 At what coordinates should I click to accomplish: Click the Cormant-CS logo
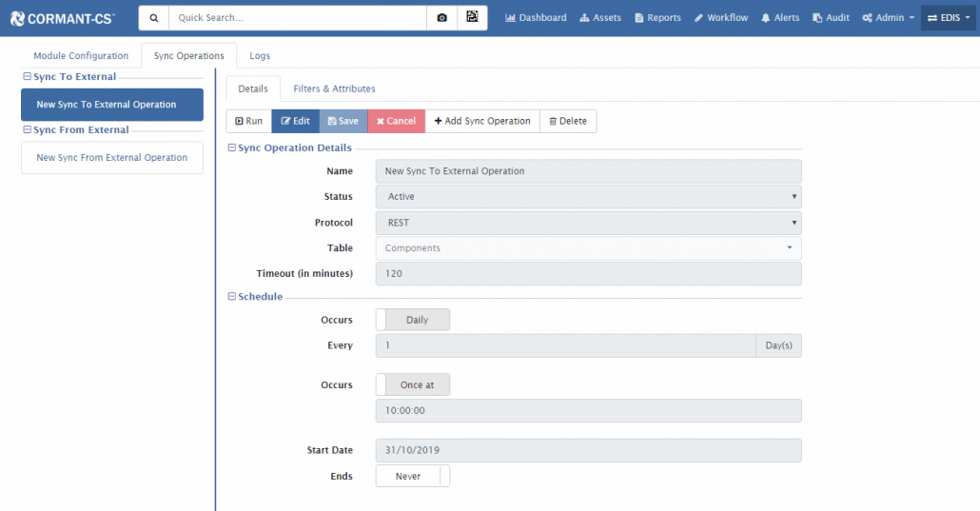tap(62, 18)
